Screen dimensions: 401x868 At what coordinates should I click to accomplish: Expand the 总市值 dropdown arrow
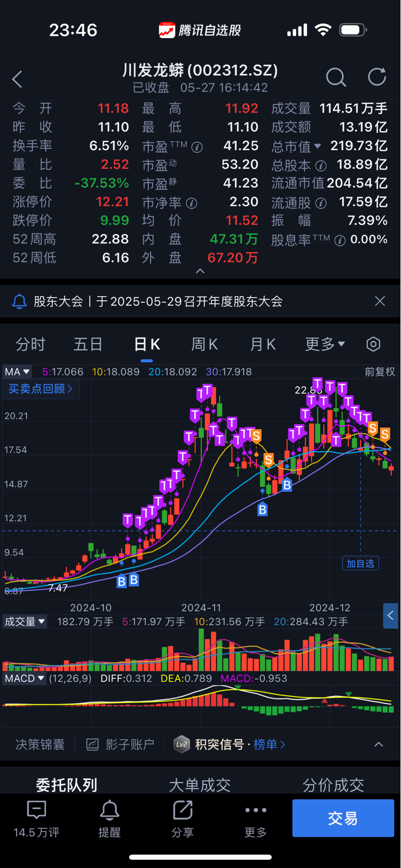click(x=318, y=146)
